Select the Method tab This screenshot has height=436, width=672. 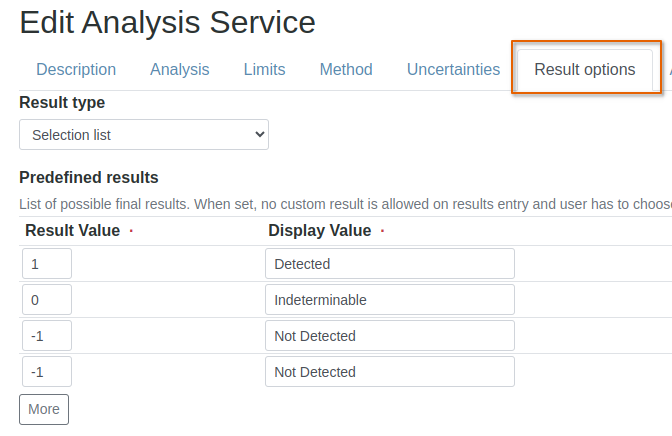coord(346,70)
